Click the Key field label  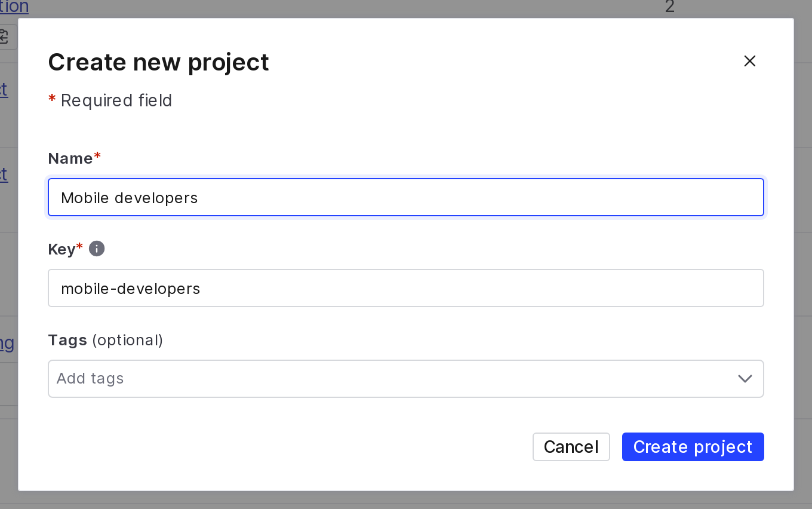[61, 249]
